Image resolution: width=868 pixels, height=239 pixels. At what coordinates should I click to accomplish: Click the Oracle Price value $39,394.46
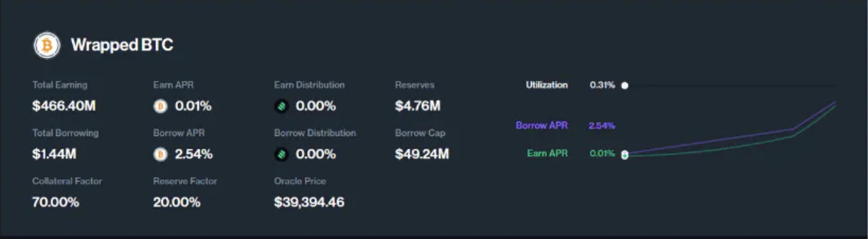[x=309, y=202]
